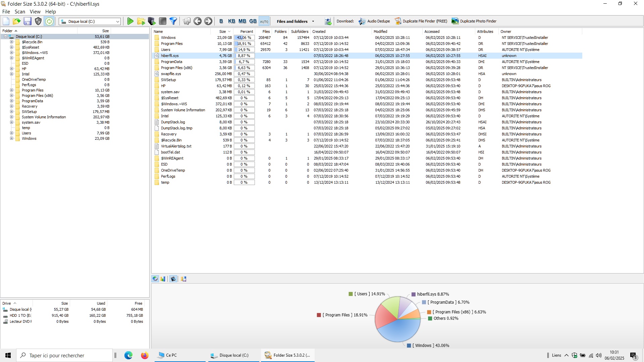Viewport: 644px width, 362px height.
Task: Navigate back with the left arrow button
Action: click(x=198, y=21)
